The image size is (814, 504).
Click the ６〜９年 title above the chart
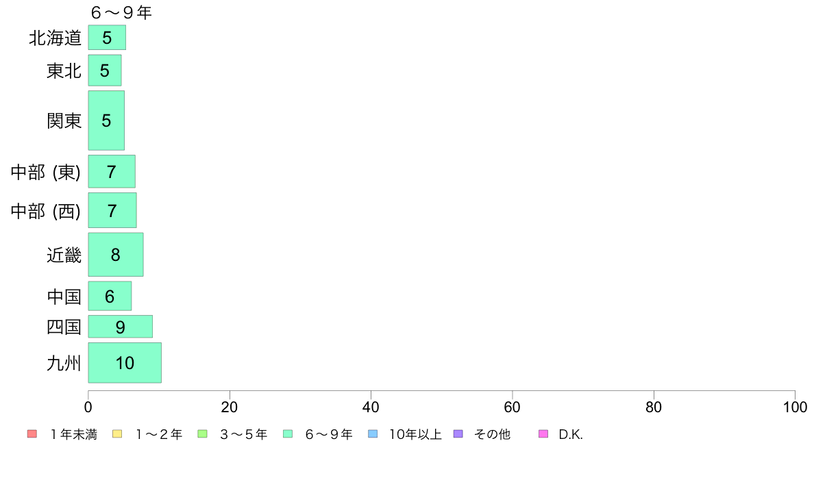click(121, 12)
